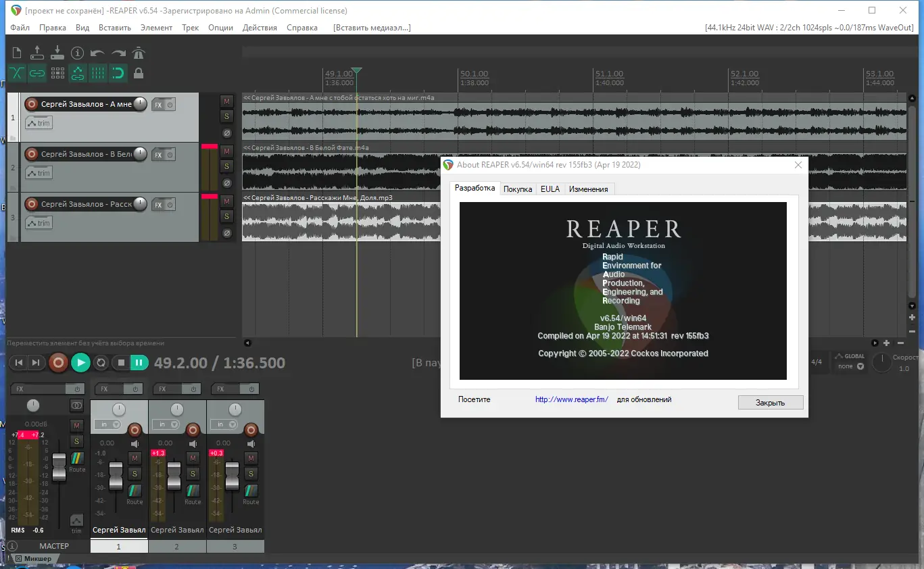
Task: Open the Опции menu
Action: (221, 28)
